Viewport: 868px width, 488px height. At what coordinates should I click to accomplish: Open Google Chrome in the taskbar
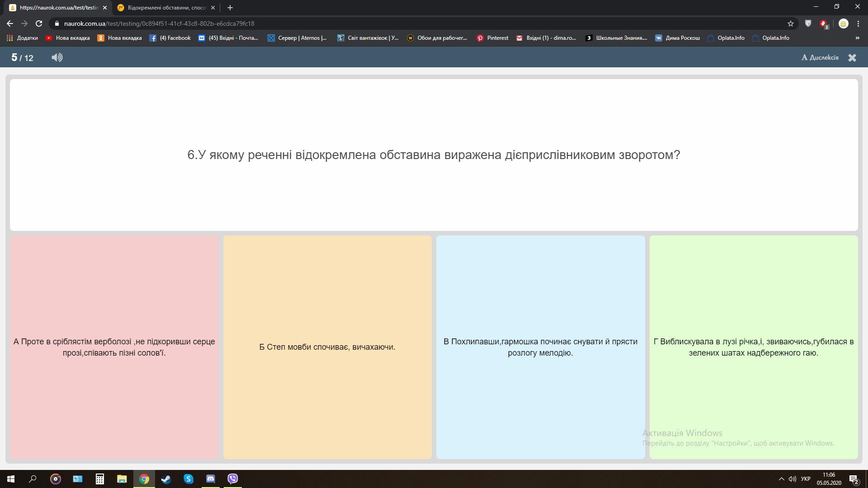coord(144,479)
